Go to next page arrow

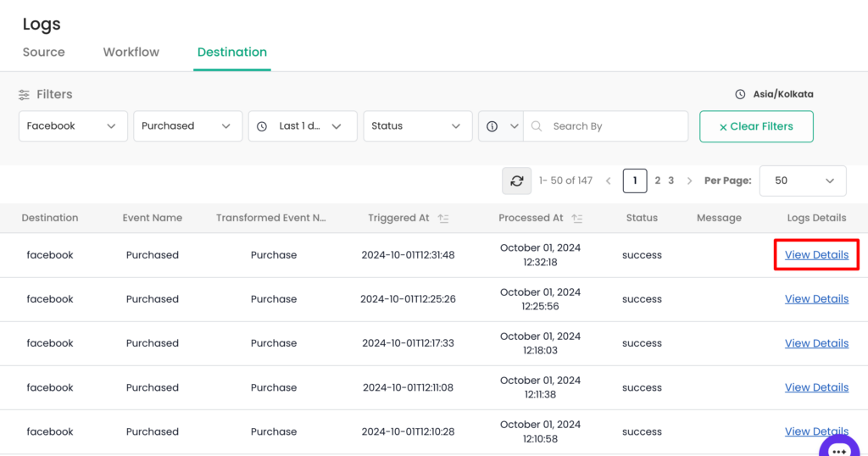pyautogui.click(x=689, y=181)
